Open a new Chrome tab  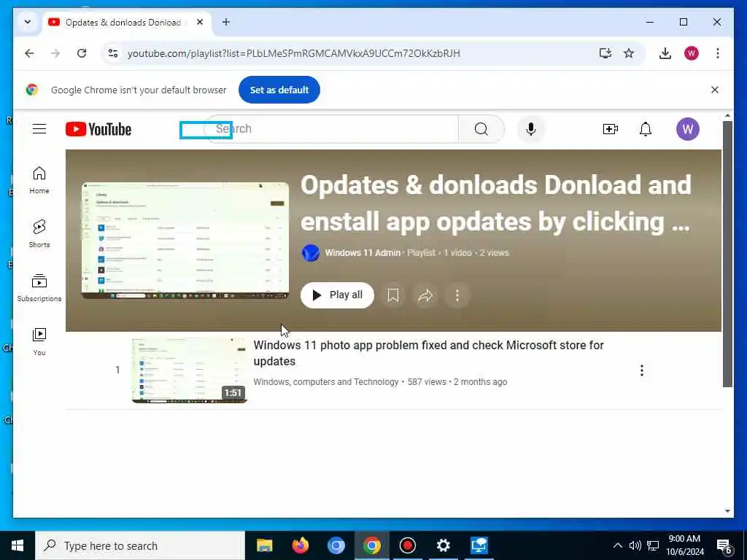[x=226, y=22]
